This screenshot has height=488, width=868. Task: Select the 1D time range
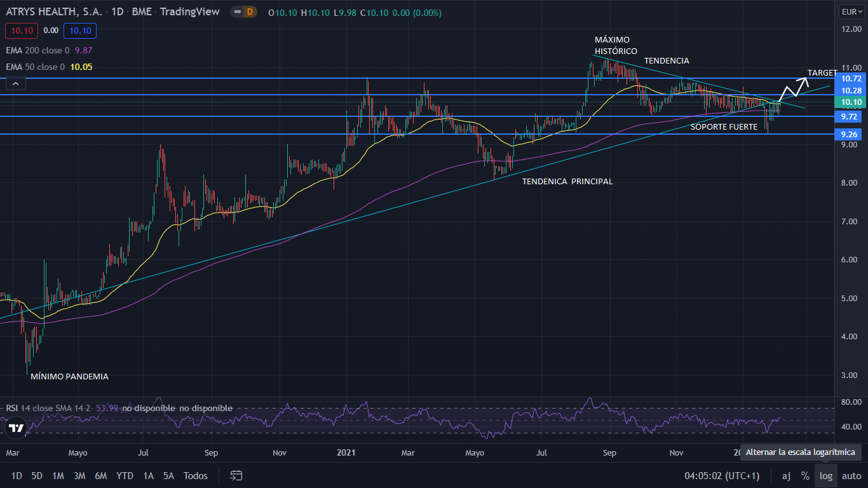17,475
